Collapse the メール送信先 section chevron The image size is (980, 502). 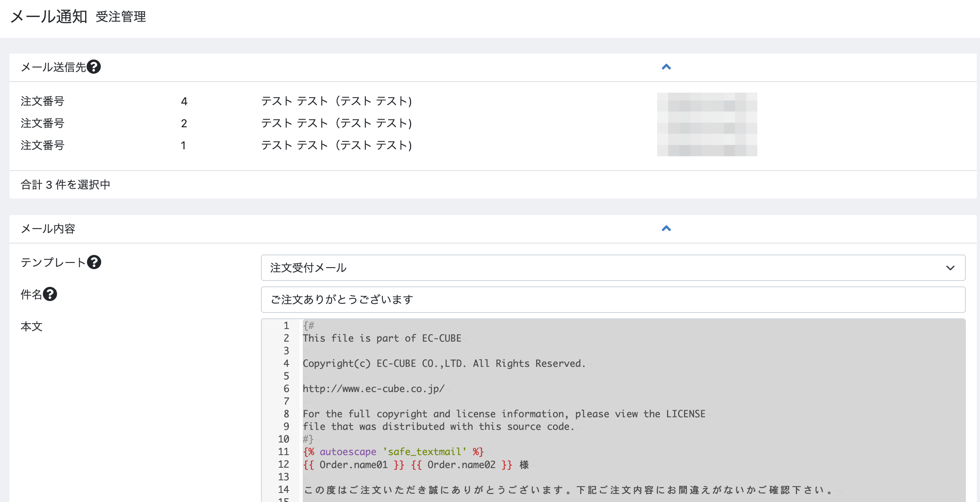click(666, 67)
